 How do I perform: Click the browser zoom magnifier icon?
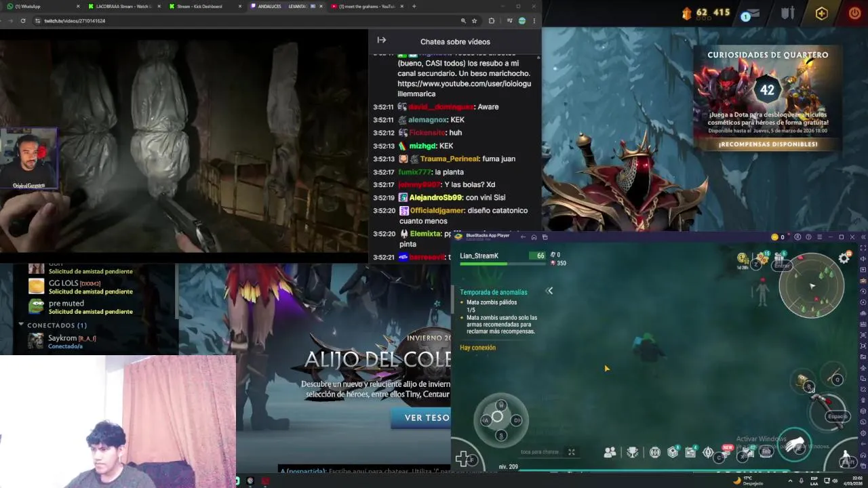tap(463, 21)
